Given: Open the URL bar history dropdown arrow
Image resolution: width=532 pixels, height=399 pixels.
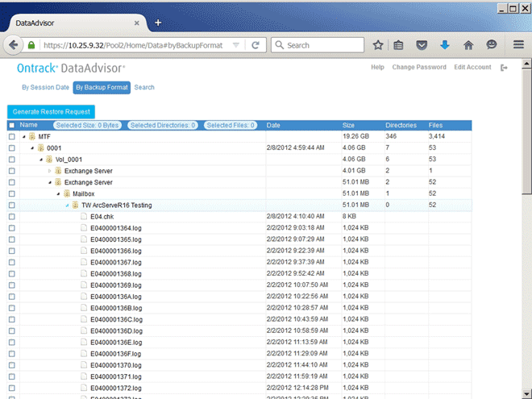Looking at the screenshot, I should click(x=236, y=45).
